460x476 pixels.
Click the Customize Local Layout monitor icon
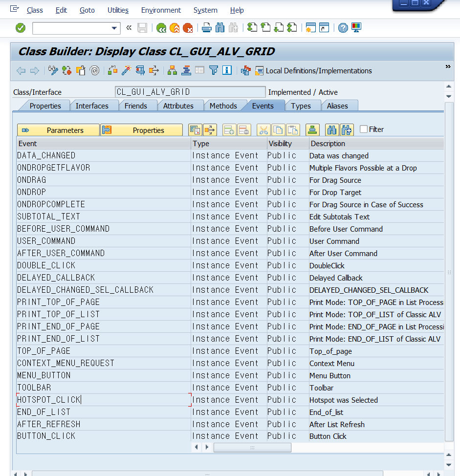pyautogui.click(x=356, y=28)
